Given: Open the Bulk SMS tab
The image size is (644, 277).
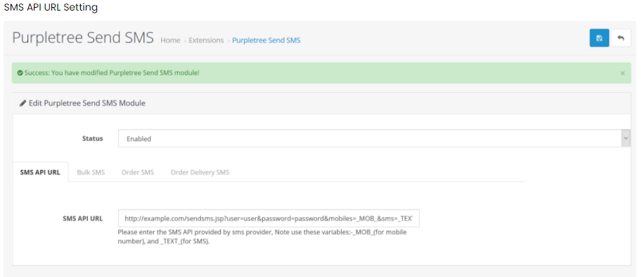Looking at the screenshot, I should 91,172.
